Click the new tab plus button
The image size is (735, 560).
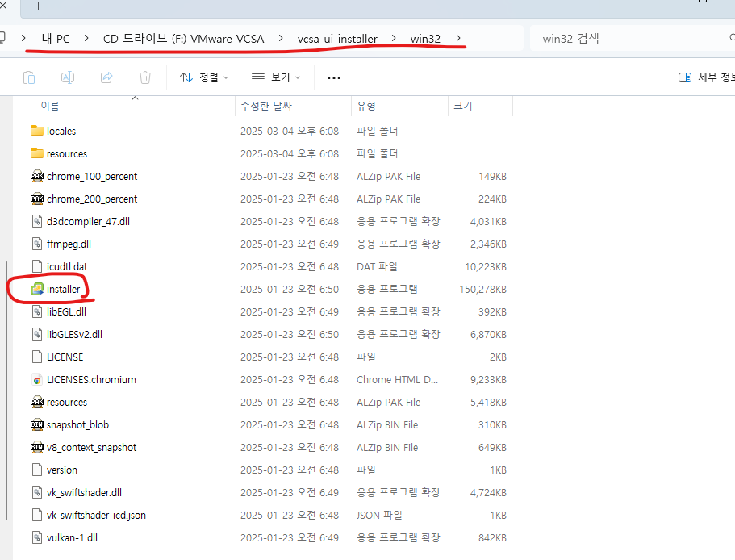[39, 6]
